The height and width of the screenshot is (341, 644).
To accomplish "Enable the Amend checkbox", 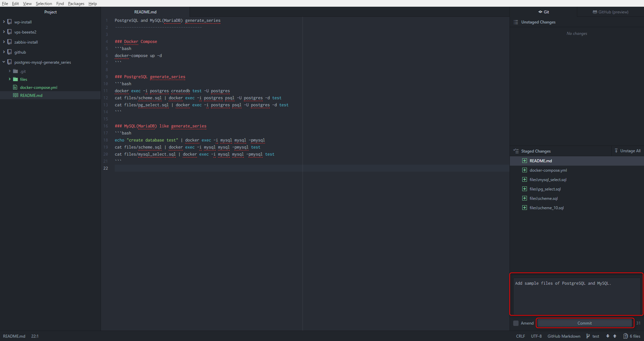I will tap(516, 323).
